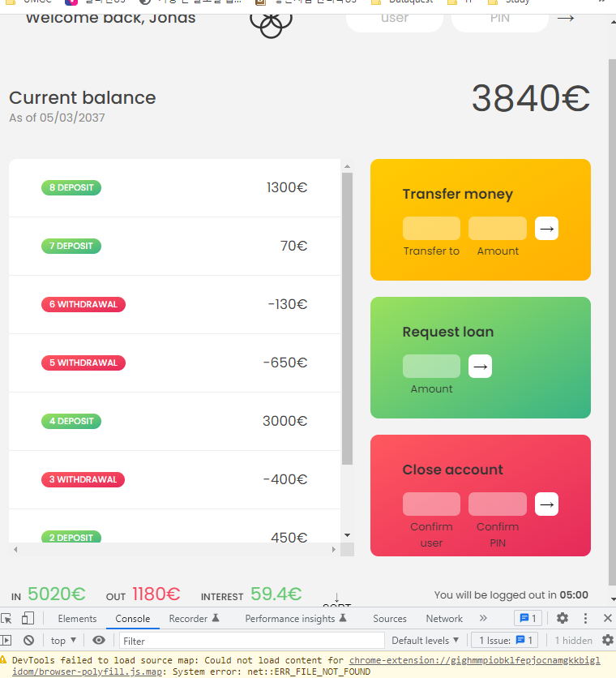Click the movements horizontal scroll right arrow
This screenshot has height=678, width=616.
click(334, 549)
